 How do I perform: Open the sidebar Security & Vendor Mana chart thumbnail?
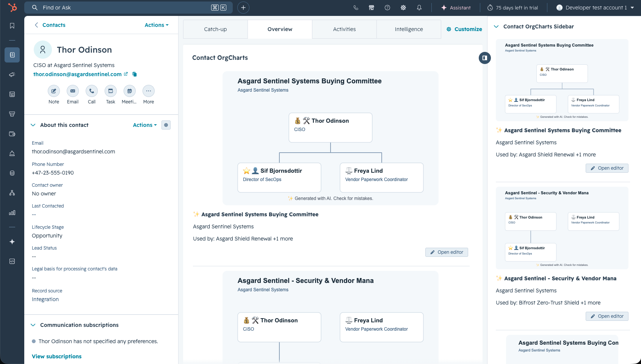562,228
